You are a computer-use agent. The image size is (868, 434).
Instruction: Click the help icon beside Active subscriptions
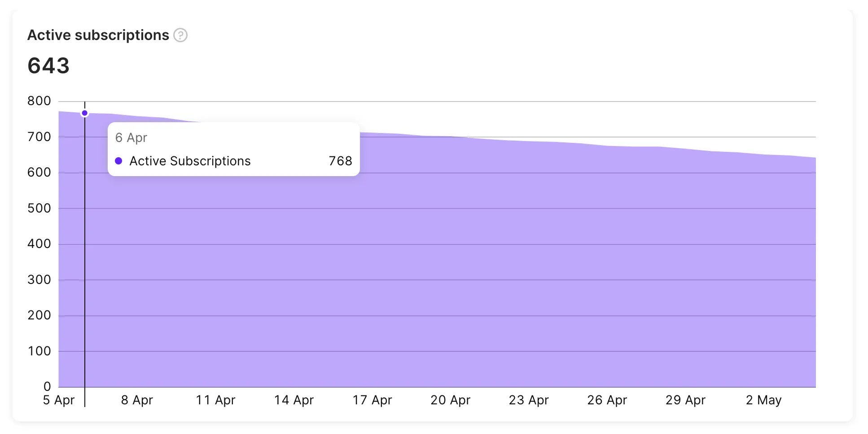click(x=180, y=35)
